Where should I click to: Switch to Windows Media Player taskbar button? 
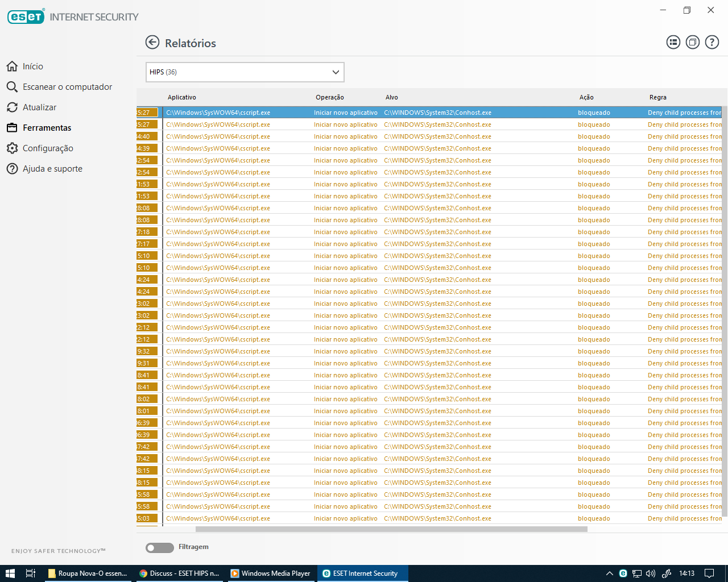click(271, 573)
